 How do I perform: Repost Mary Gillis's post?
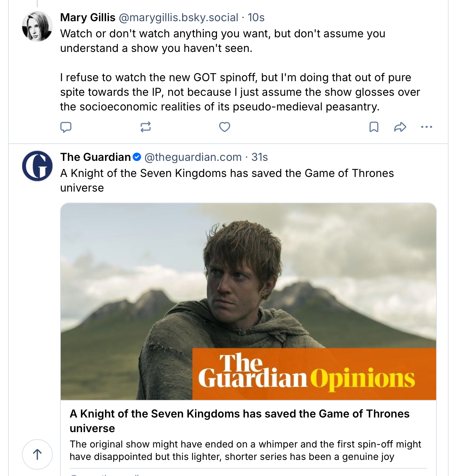145,127
